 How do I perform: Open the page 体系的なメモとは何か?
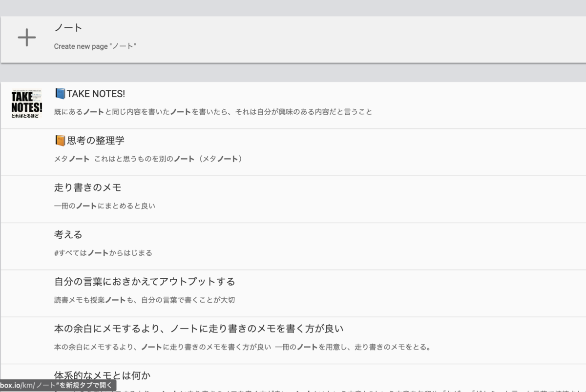[103, 375]
